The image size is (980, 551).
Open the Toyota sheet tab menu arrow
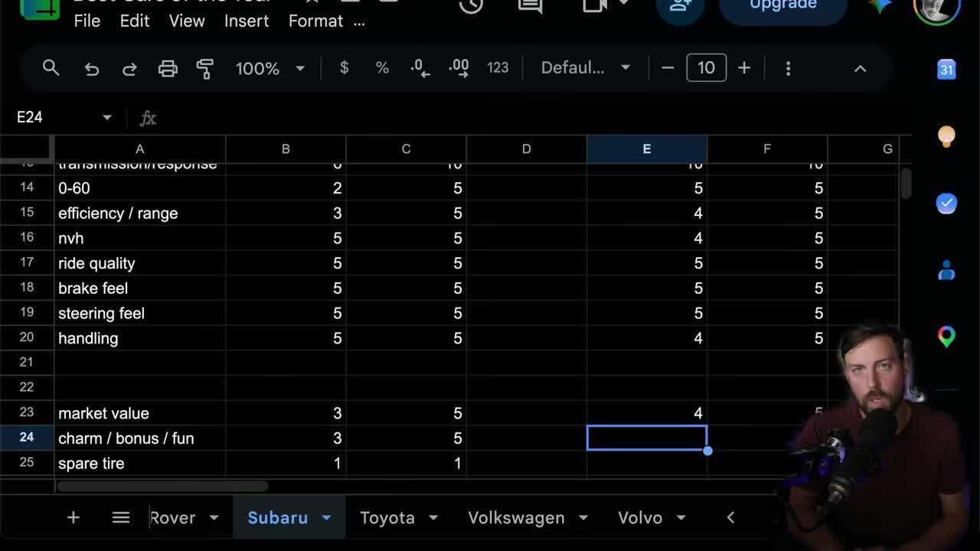coord(433,518)
